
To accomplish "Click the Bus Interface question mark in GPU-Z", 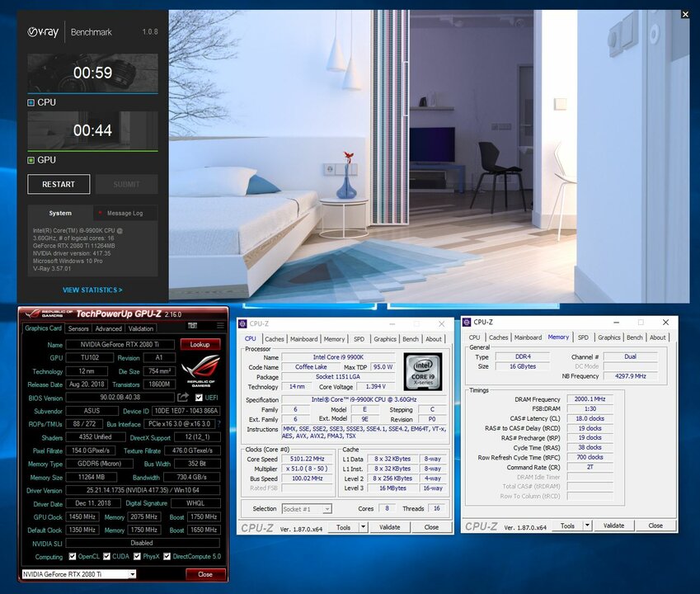I will (218, 423).
